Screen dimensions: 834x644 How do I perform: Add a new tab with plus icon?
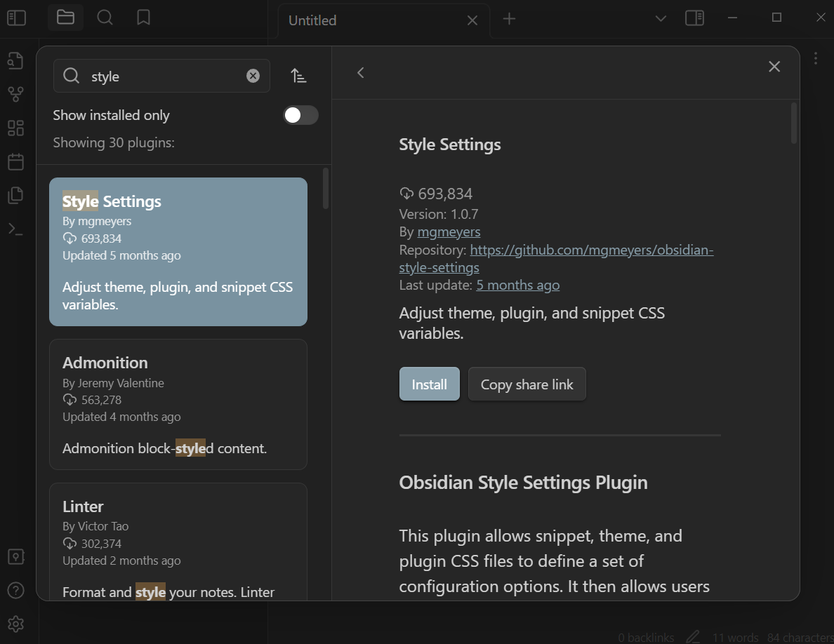coord(509,19)
